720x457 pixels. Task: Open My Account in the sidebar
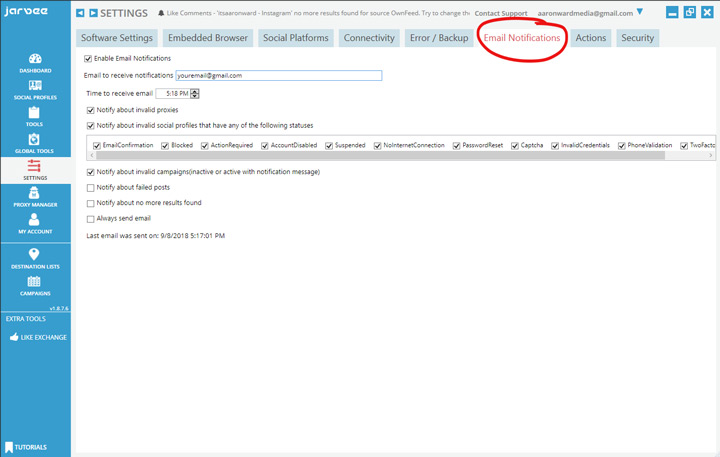(35, 224)
